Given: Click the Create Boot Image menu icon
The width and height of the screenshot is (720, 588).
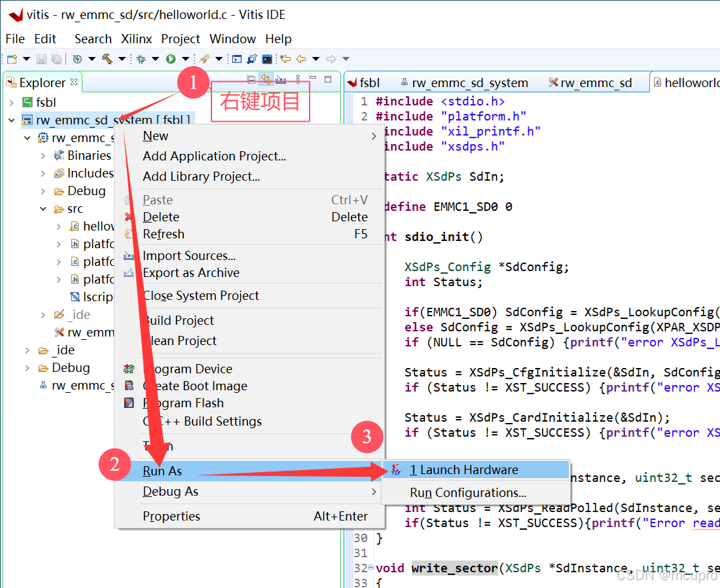Looking at the screenshot, I should [129, 386].
